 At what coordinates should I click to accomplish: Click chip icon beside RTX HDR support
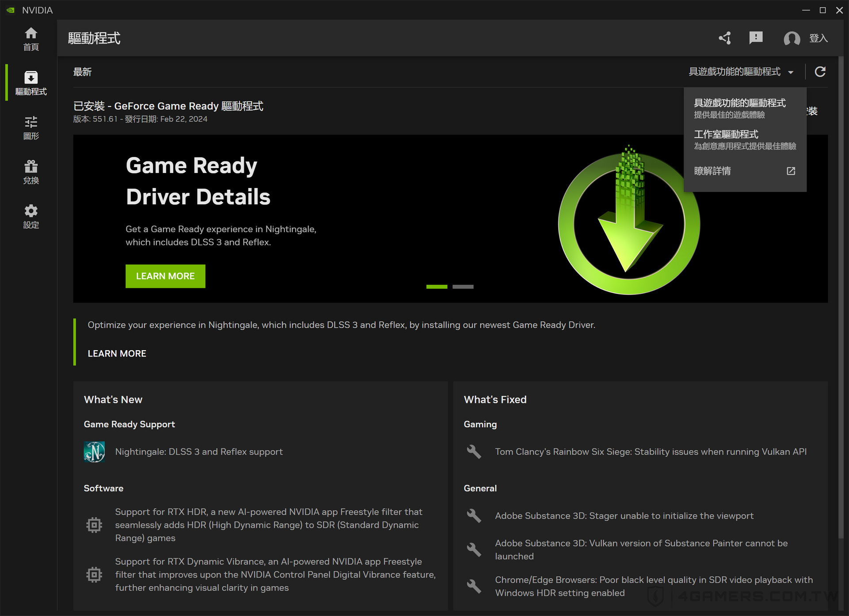pyautogui.click(x=94, y=525)
